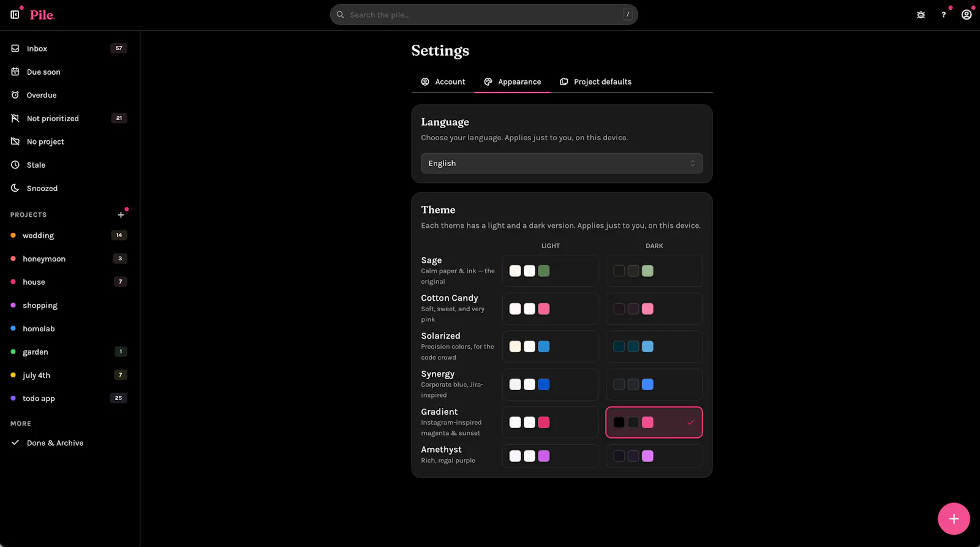Open the Due soon list

69,72
